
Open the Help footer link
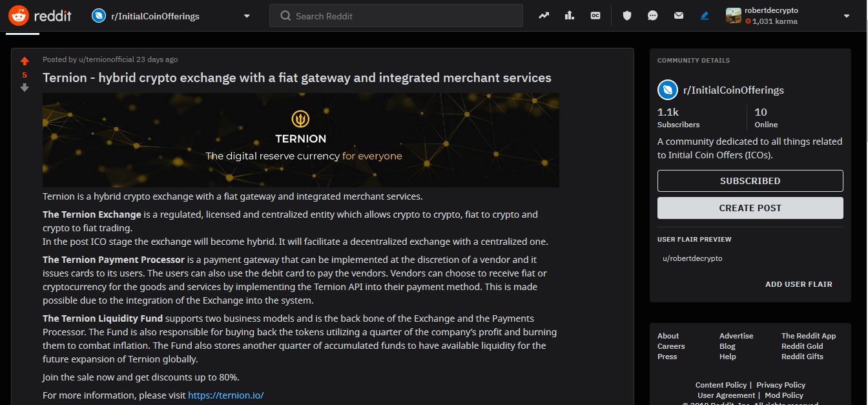tap(728, 357)
